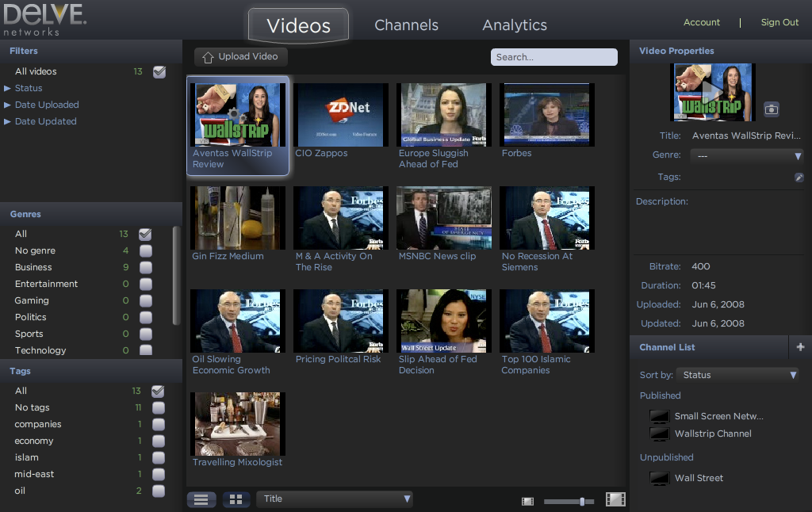Click the title field Aventas WallStrip Revi...
Screen dimensions: 812x512
pos(746,136)
